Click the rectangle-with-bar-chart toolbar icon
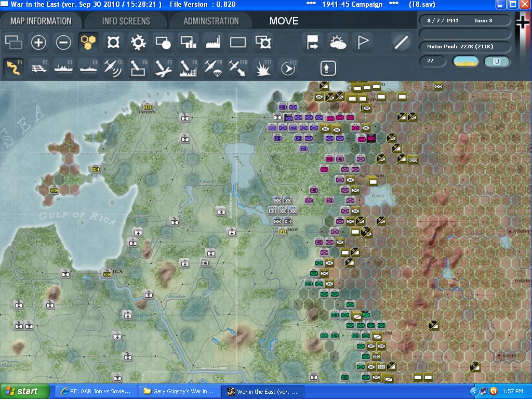This screenshot has width=532, height=399. tap(188, 43)
